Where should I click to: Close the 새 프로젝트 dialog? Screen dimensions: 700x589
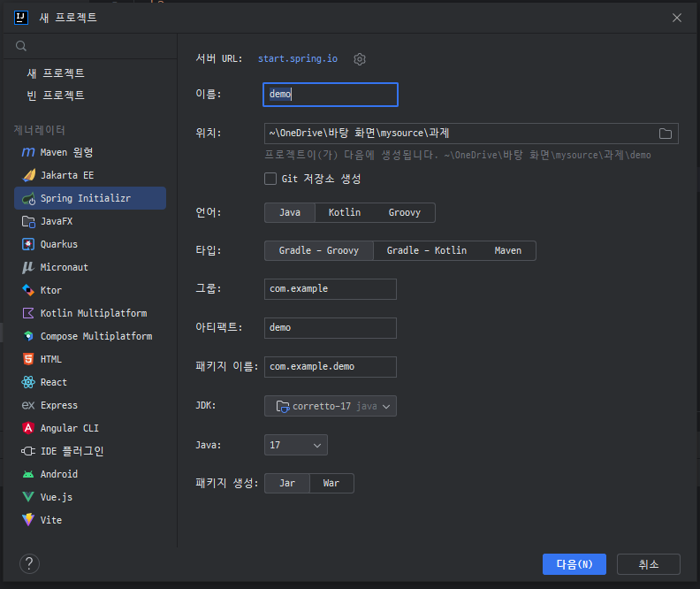point(677,18)
